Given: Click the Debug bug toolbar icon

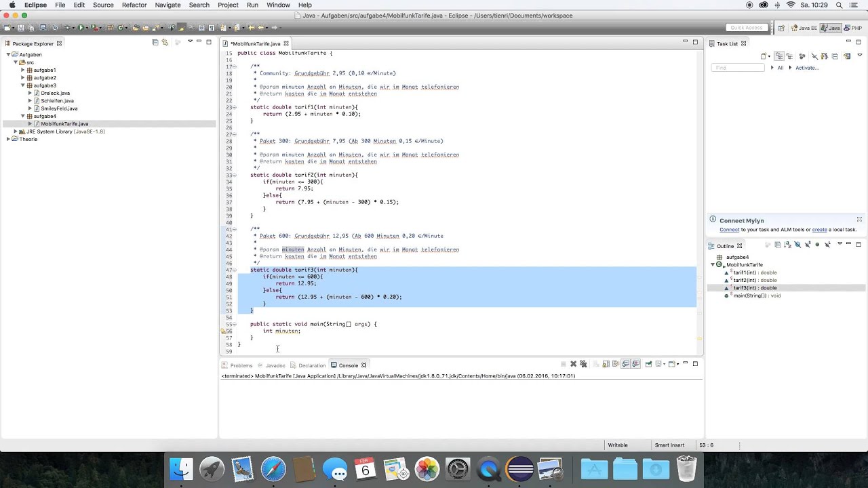Looking at the screenshot, I should point(67,28).
